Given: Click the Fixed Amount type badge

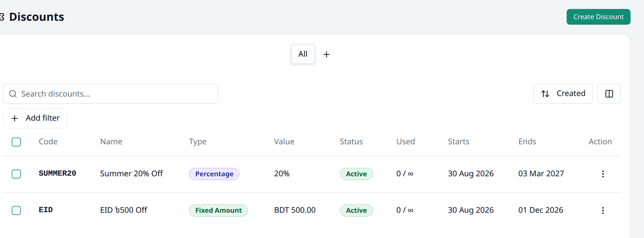Looking at the screenshot, I should pyautogui.click(x=218, y=210).
